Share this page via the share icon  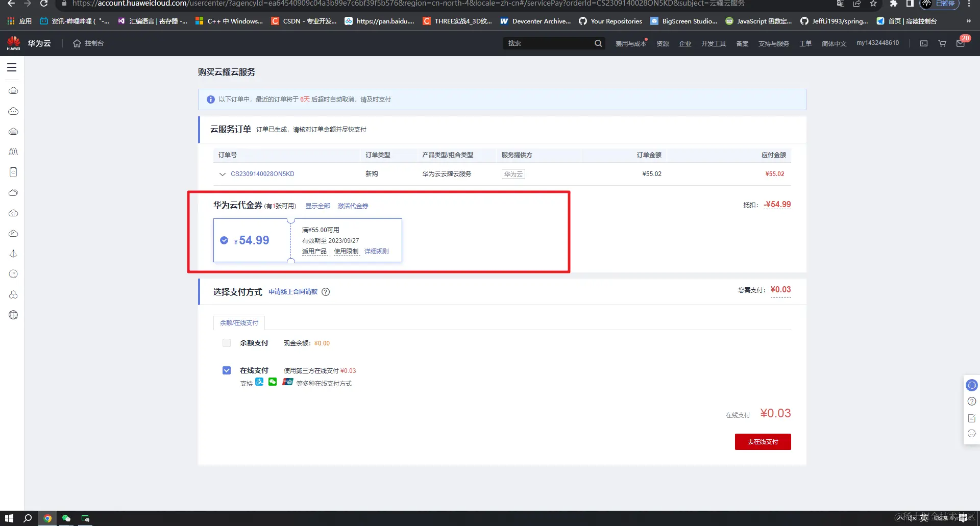point(857,4)
